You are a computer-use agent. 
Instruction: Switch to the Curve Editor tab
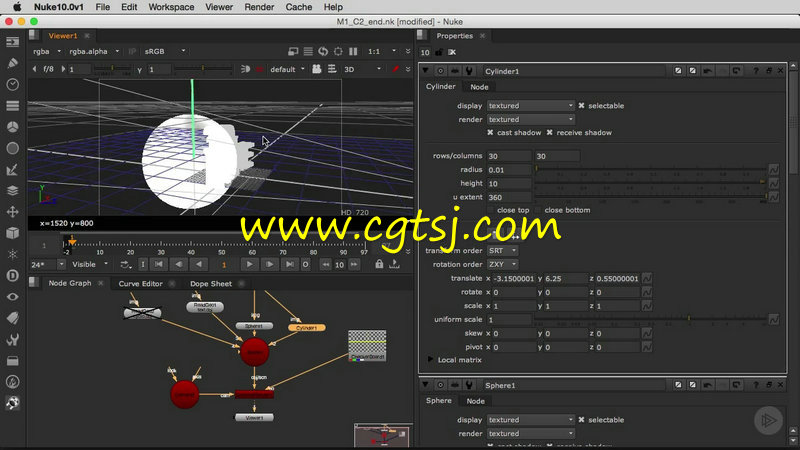coord(140,284)
